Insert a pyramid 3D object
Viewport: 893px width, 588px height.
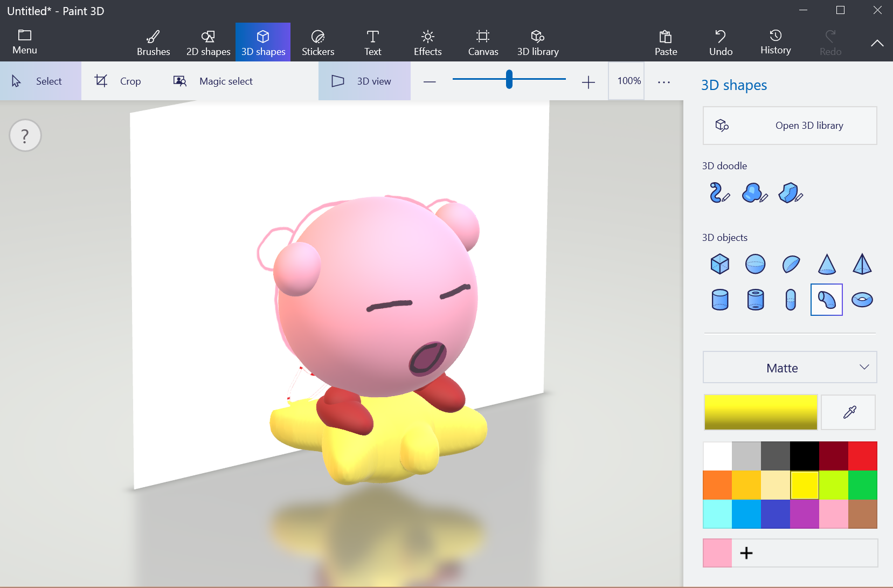coord(862,264)
